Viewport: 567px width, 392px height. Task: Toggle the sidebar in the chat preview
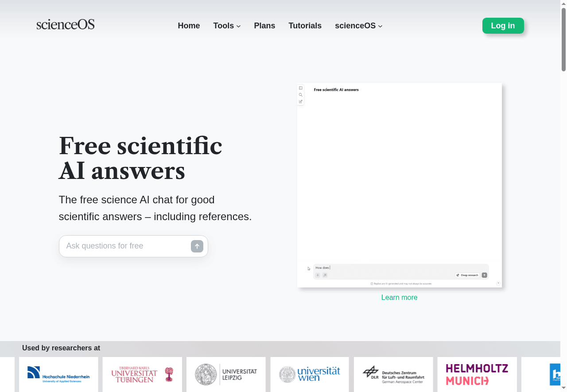click(x=300, y=88)
